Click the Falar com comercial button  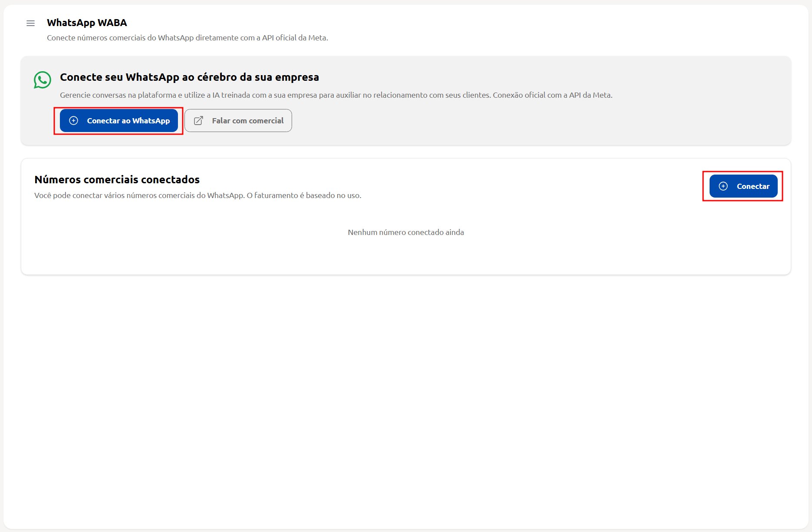point(238,121)
